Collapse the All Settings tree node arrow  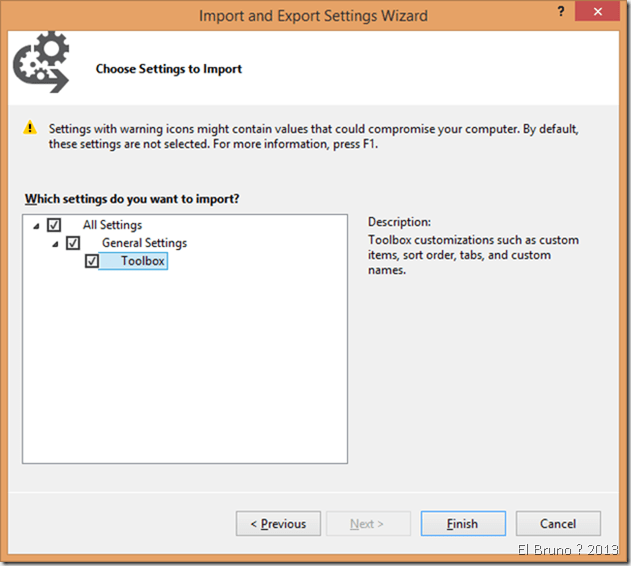pos(36,226)
